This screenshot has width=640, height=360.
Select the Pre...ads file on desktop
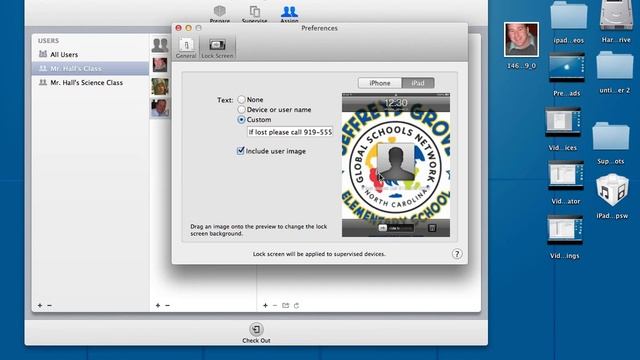coord(567,75)
